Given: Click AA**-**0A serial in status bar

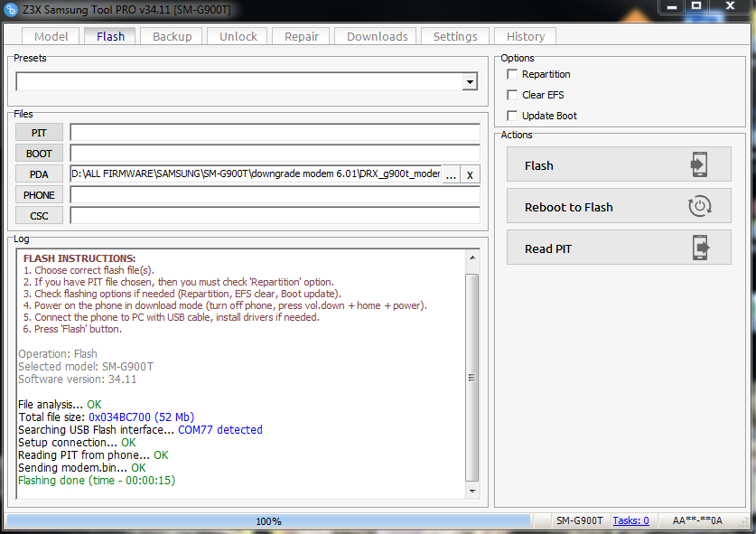Looking at the screenshot, I should (x=697, y=520).
